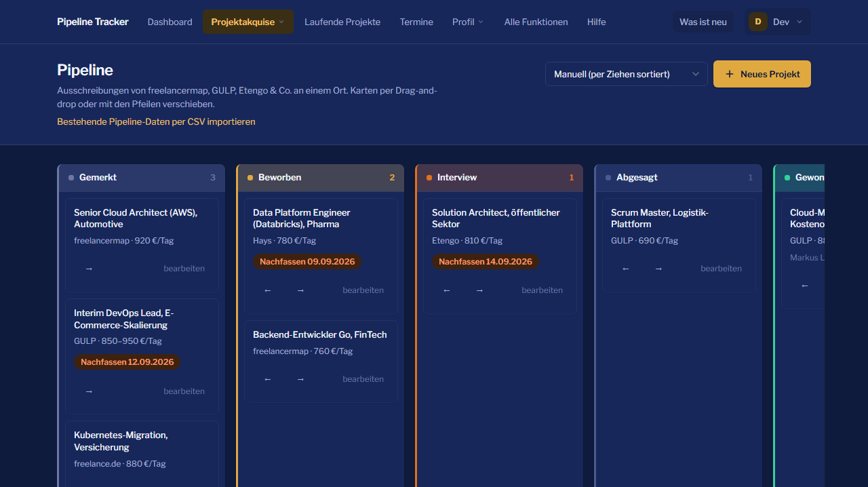Open the Projektakquise dropdown menu
868x487 pixels.
(248, 22)
